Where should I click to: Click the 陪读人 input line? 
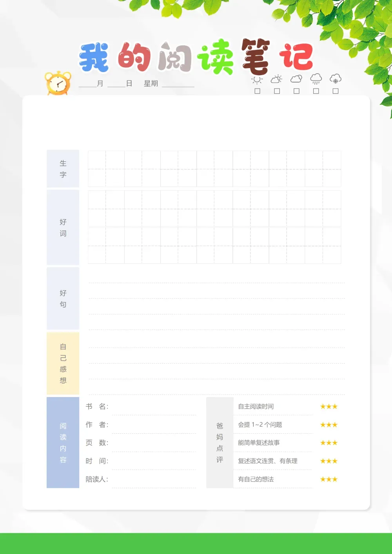click(154, 481)
